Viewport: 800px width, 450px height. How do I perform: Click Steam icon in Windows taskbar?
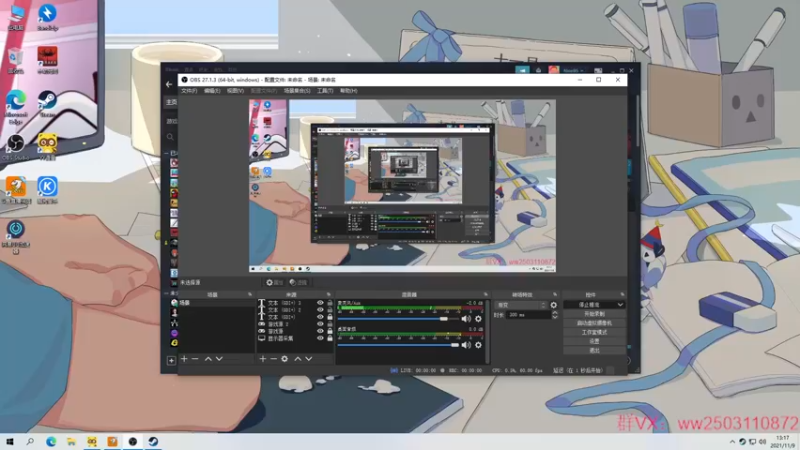click(x=153, y=441)
